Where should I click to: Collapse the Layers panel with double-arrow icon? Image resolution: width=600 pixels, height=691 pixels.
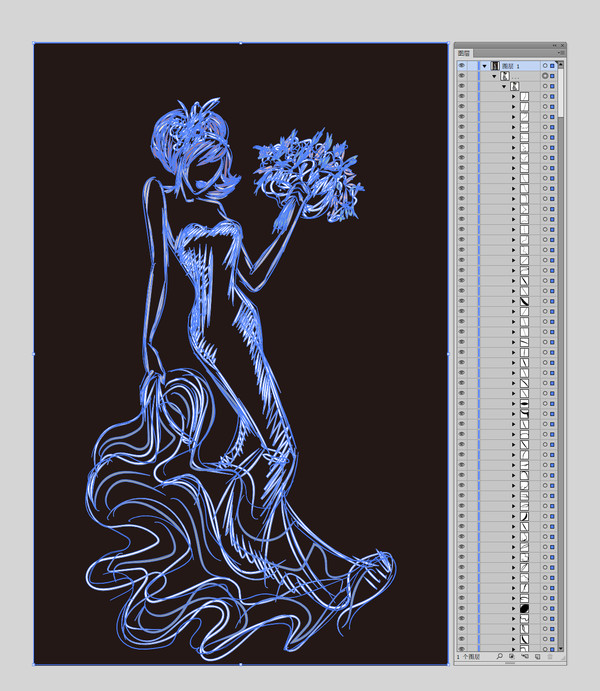click(555, 45)
